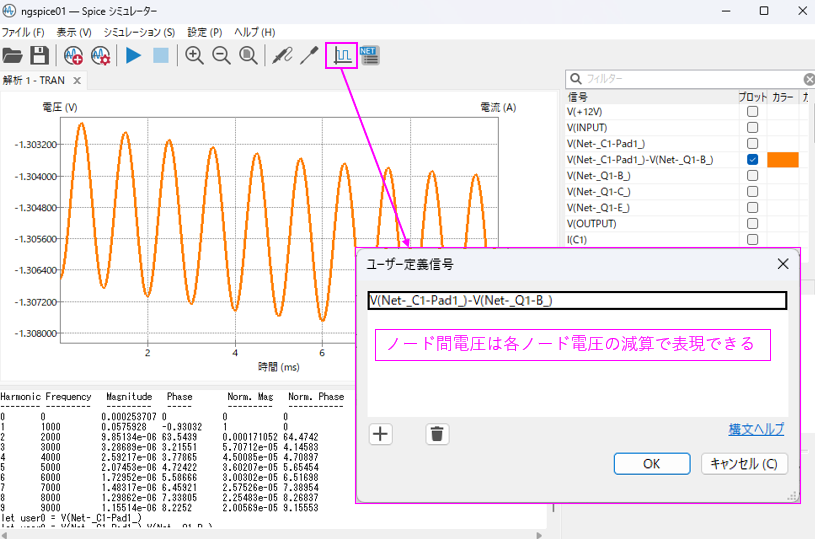Open the 構文ヘルプ link

point(756,429)
